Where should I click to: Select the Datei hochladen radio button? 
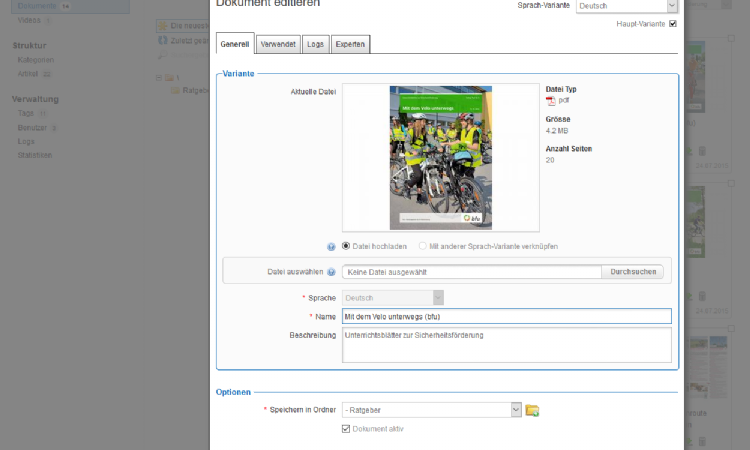pos(347,246)
